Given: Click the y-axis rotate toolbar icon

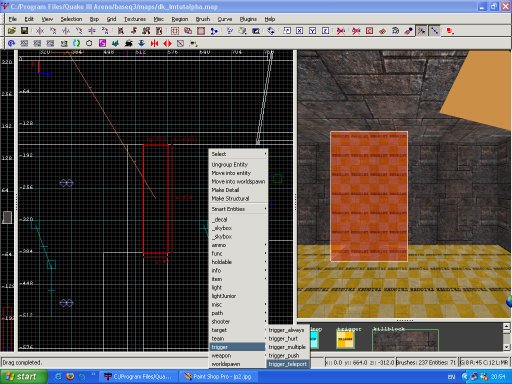Looking at the screenshot, I should point(79,31).
